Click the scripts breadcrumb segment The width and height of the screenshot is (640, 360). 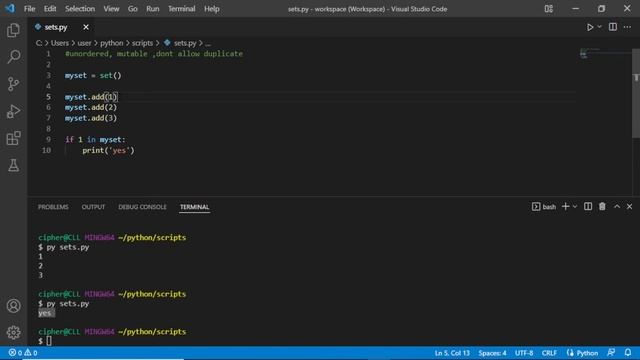point(142,43)
